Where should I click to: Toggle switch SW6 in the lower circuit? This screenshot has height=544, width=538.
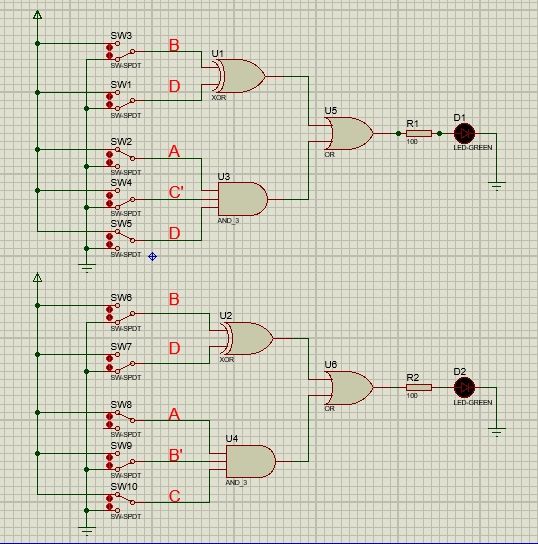coord(122,314)
